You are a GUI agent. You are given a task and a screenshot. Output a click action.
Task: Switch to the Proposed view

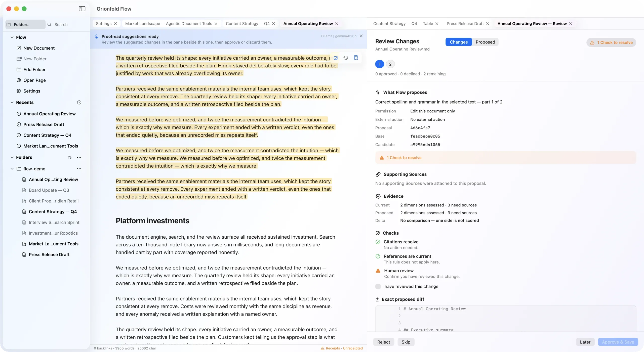tap(485, 42)
